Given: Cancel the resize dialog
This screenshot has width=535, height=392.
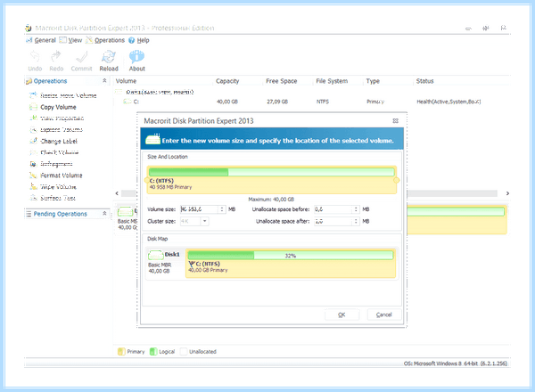Looking at the screenshot, I should (384, 314).
